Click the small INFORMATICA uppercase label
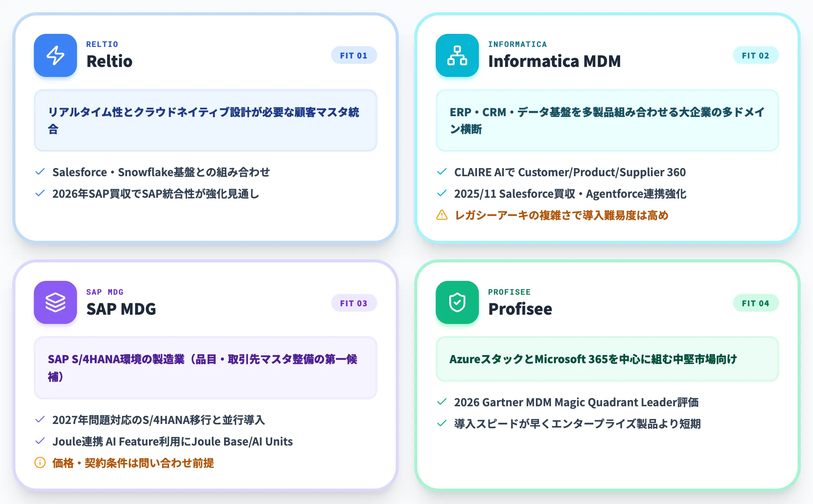Viewport: 813px width, 504px height. [517, 44]
